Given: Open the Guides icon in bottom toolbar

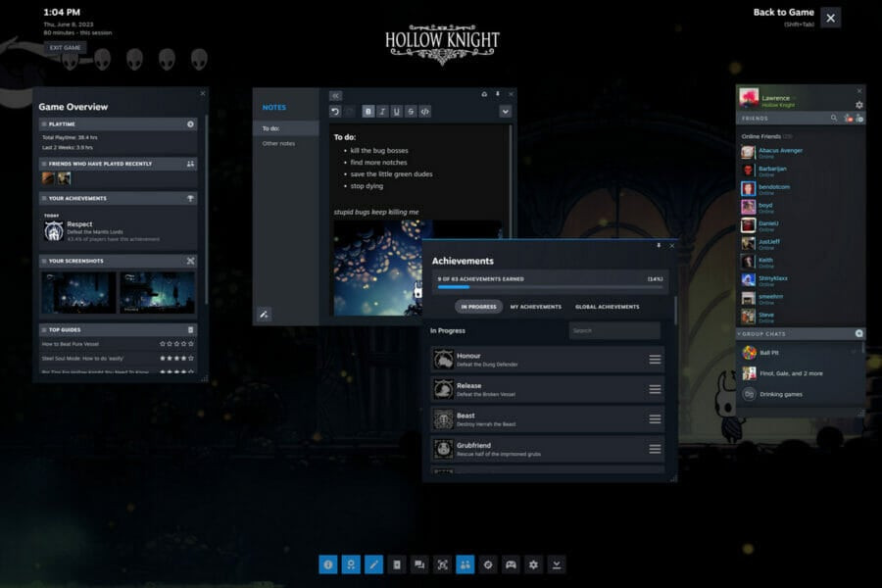Looking at the screenshot, I should (x=397, y=564).
